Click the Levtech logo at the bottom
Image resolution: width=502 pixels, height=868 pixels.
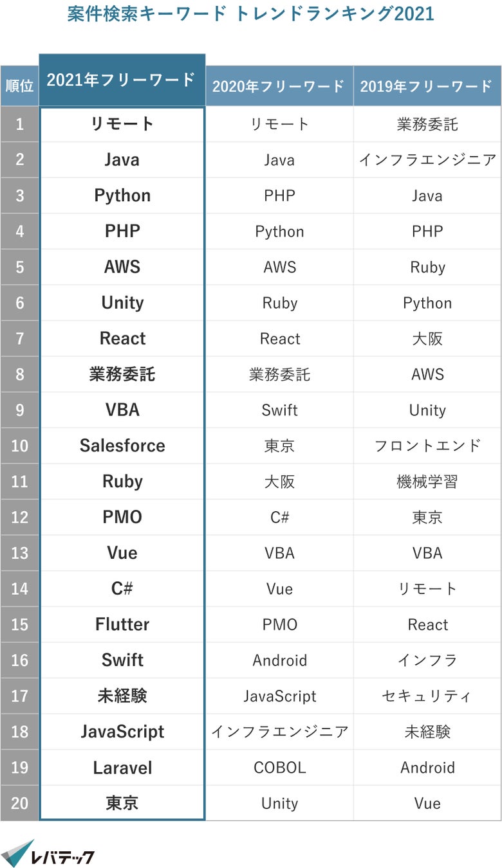point(48,853)
